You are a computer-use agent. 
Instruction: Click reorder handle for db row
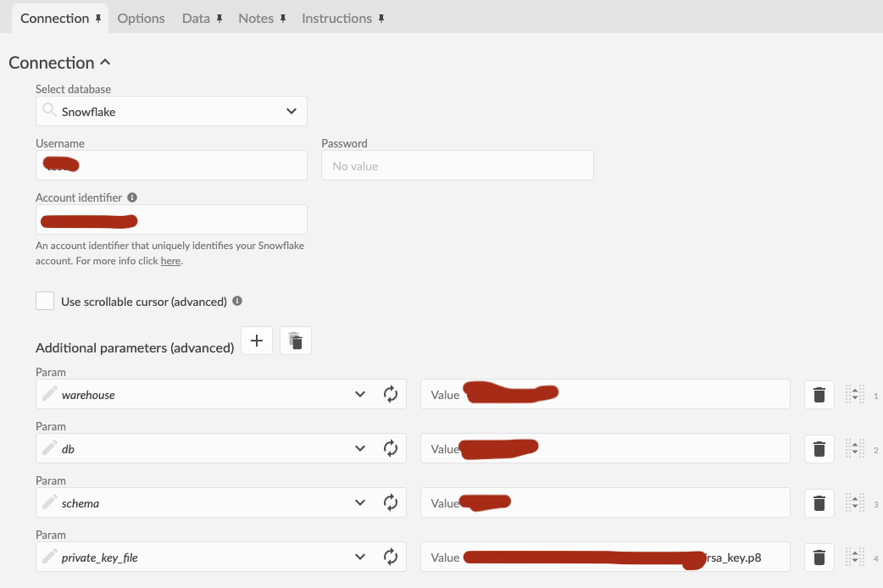[x=855, y=448]
